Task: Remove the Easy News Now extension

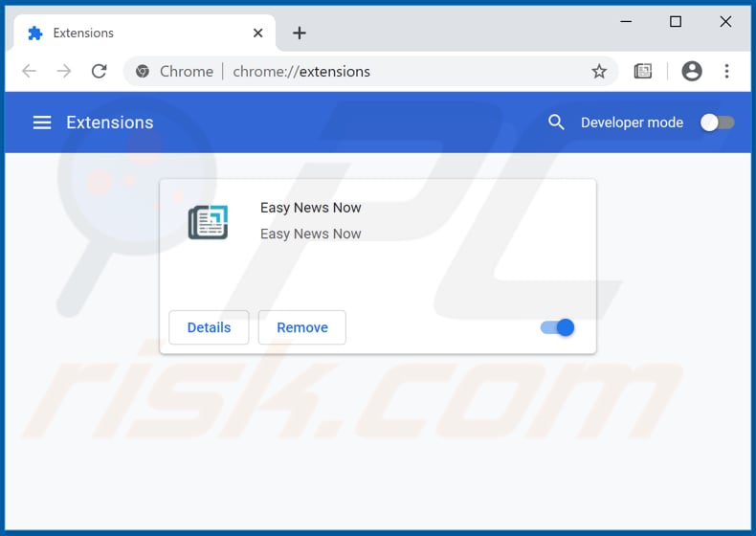Action: tap(301, 327)
